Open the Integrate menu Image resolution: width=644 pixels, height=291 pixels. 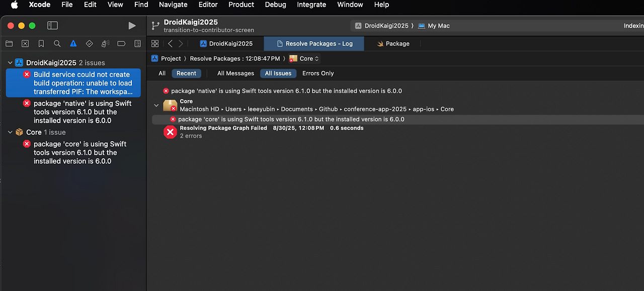click(311, 5)
